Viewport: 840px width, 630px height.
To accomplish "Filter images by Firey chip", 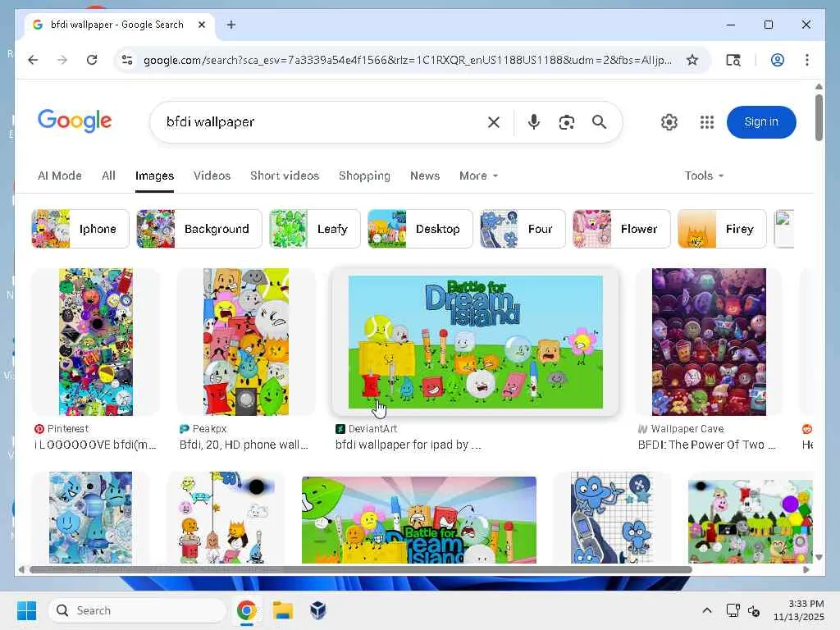I will point(722,229).
